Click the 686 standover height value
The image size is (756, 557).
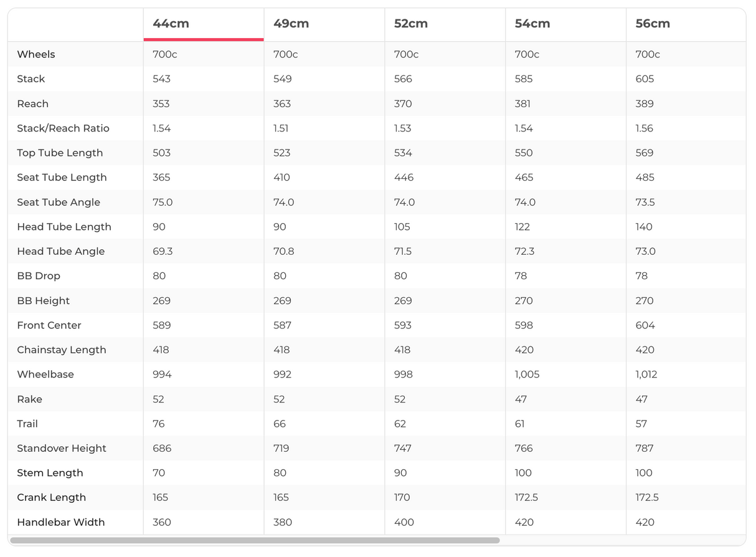point(162,448)
